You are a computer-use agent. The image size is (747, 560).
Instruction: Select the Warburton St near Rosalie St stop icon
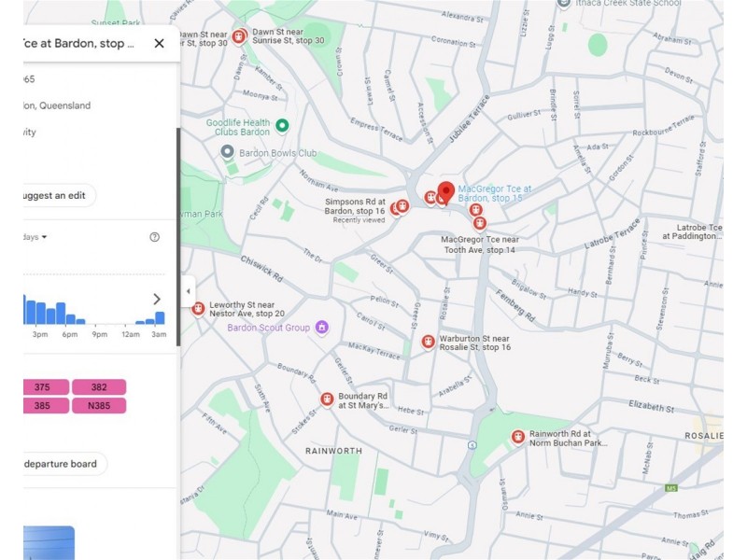[x=428, y=343]
